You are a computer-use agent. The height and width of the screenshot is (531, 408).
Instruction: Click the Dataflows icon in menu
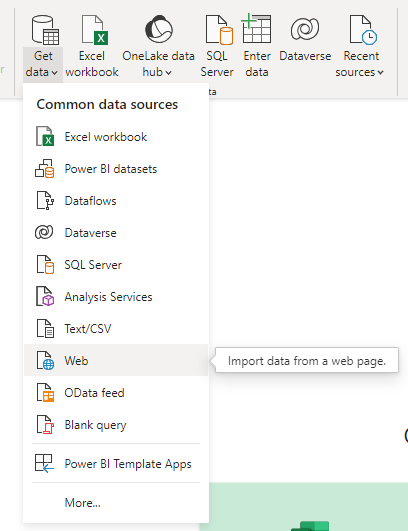click(x=45, y=200)
